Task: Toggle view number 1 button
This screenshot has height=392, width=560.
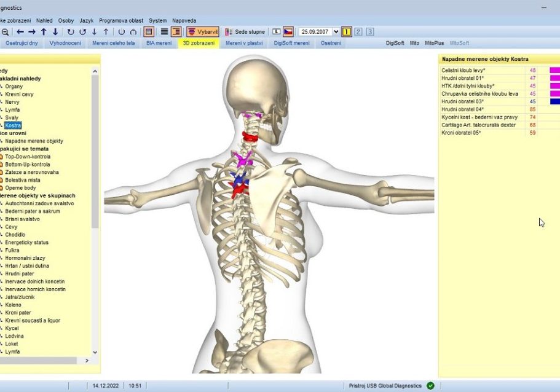Action: point(346,32)
